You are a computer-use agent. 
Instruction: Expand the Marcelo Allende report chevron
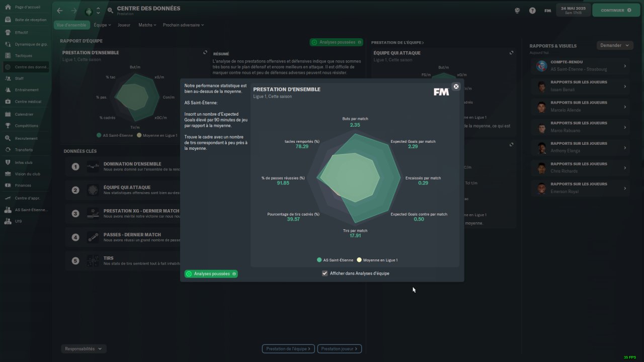click(625, 107)
